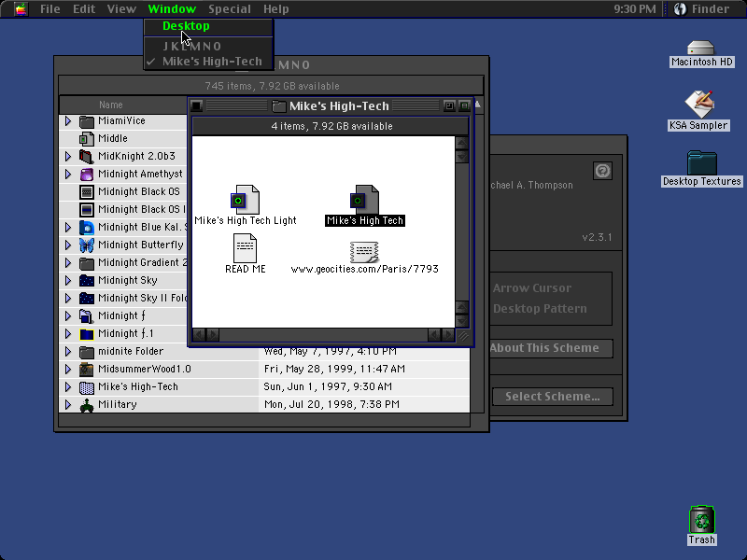The image size is (747, 560).
Task: Click the Kaleidoscope help question-mark icon
Action: click(x=602, y=171)
